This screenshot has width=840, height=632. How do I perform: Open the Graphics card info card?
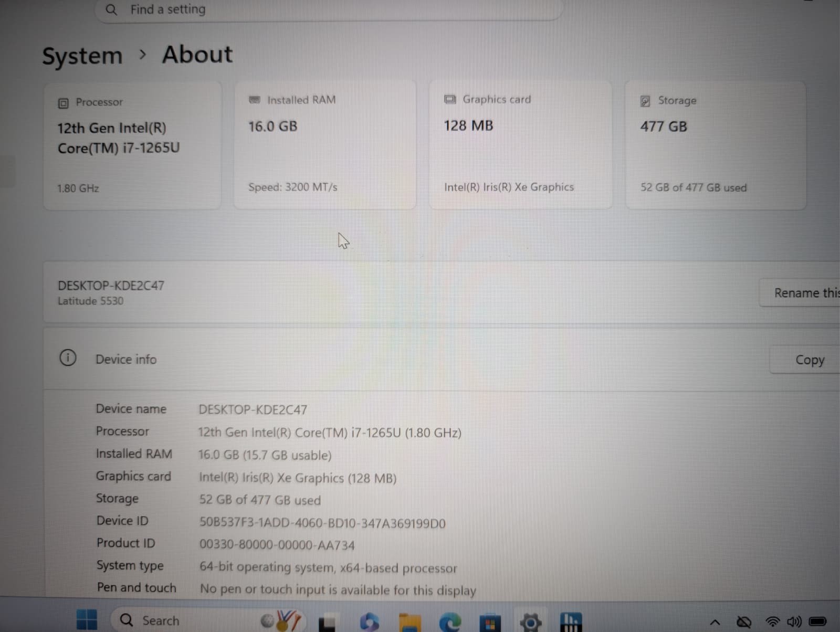coord(520,144)
